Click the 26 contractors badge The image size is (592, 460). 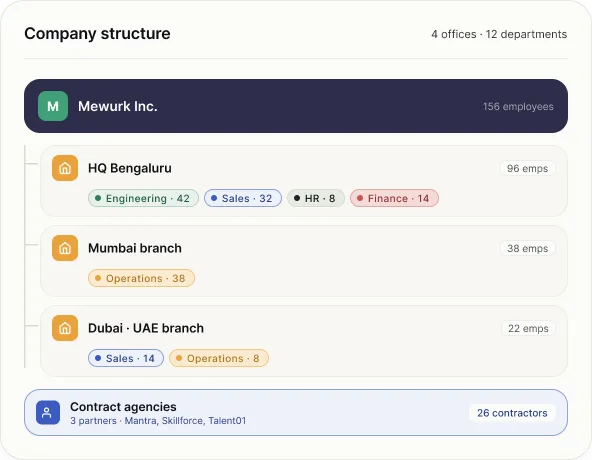pos(512,413)
